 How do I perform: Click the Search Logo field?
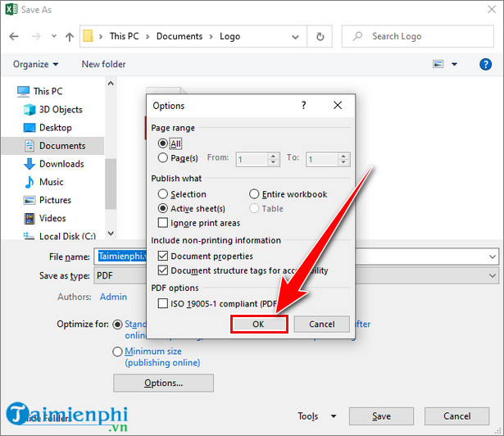(417, 36)
